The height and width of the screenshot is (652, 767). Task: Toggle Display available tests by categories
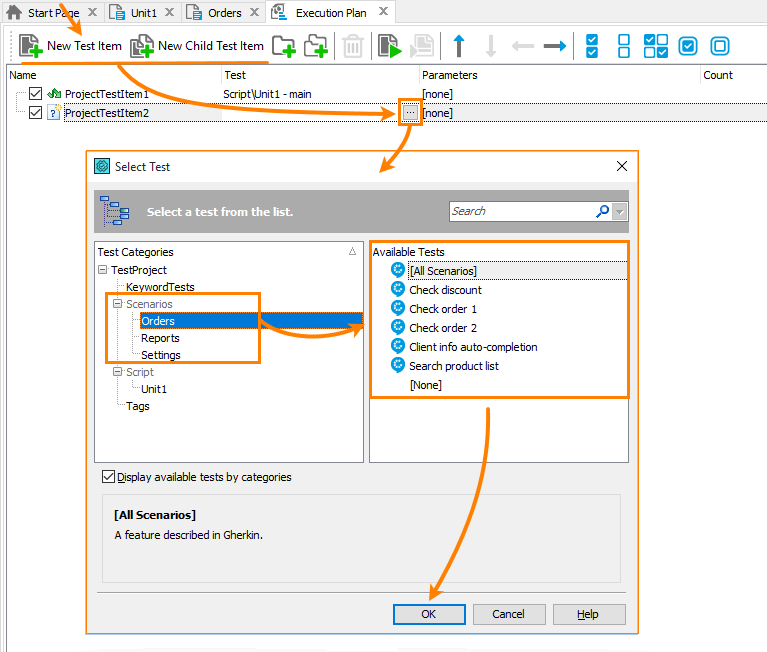pos(109,478)
